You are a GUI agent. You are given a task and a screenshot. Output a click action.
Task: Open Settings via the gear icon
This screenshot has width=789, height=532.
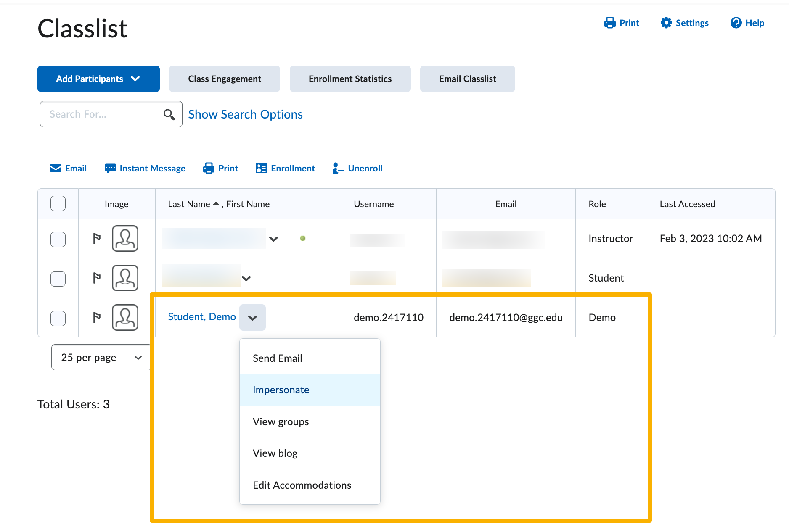(x=666, y=23)
